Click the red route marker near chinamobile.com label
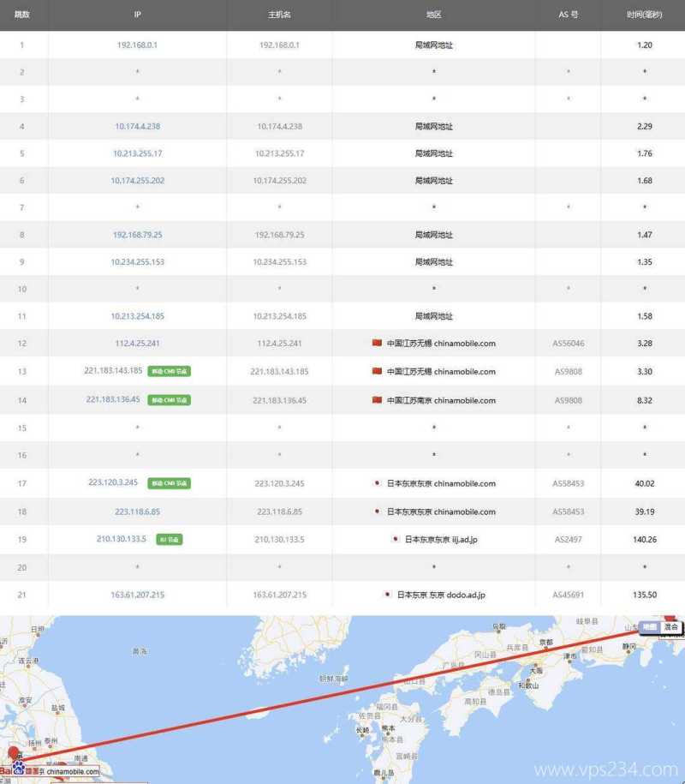Screen dimensions: 685x784 point(14,752)
